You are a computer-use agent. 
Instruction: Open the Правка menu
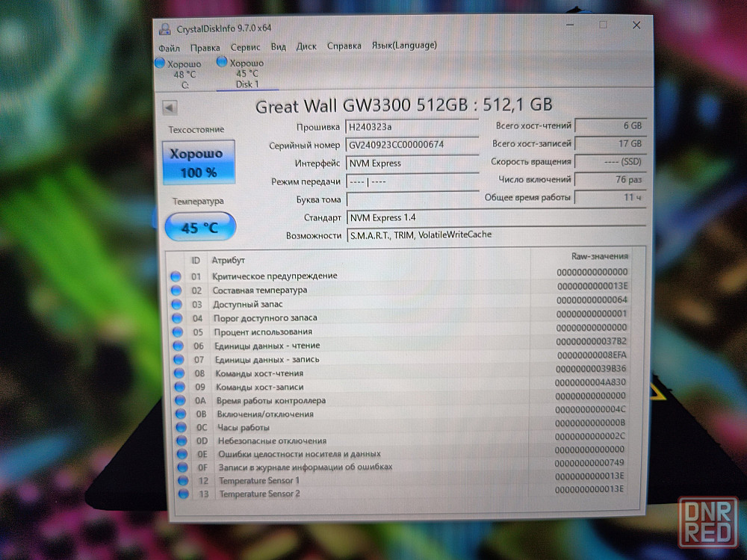[205, 48]
